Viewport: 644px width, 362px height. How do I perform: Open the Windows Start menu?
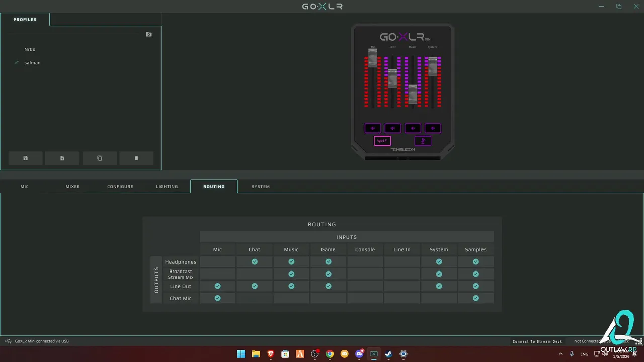pos(241,354)
